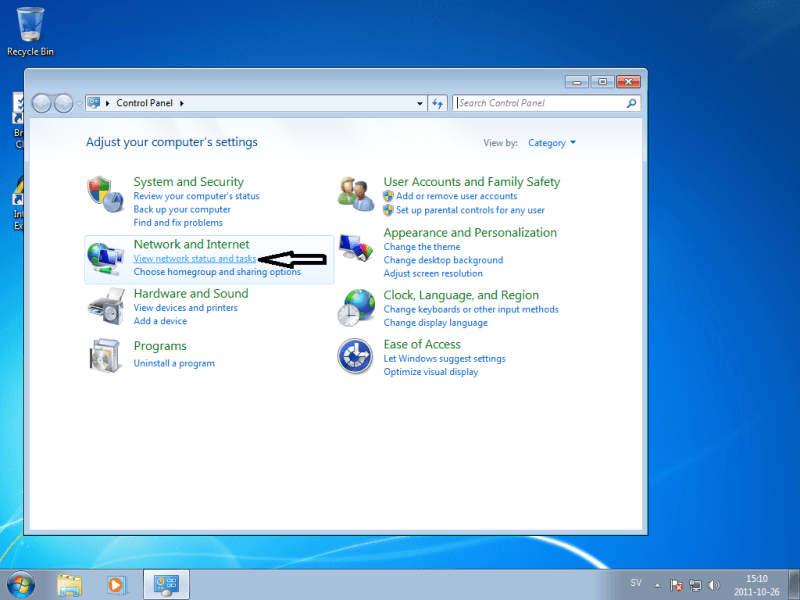The image size is (800, 600).
Task: Click the Hardware and Sound printer icon
Action: (104, 306)
